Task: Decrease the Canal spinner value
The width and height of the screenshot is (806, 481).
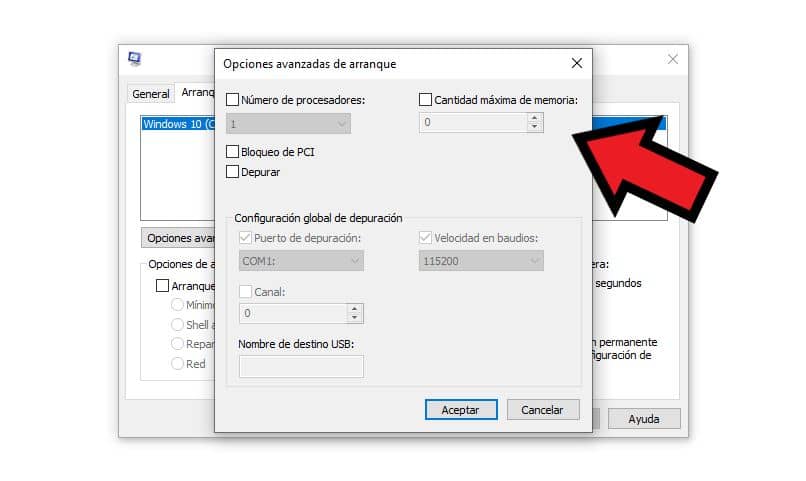Action: pos(355,318)
